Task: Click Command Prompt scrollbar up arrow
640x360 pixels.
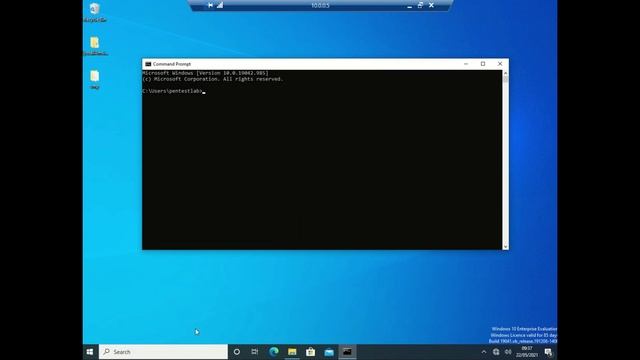Action: pyautogui.click(x=506, y=73)
